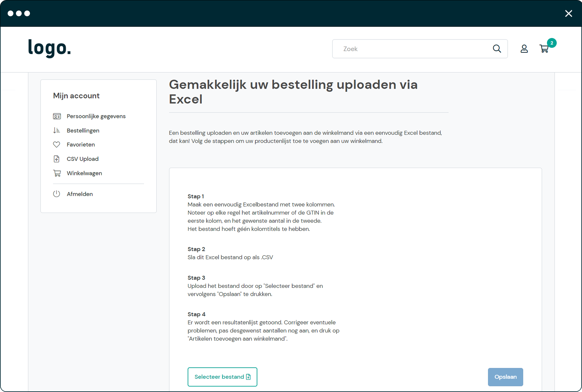Click the 'Stap 1' heading
The height and width of the screenshot is (392, 582).
click(196, 196)
